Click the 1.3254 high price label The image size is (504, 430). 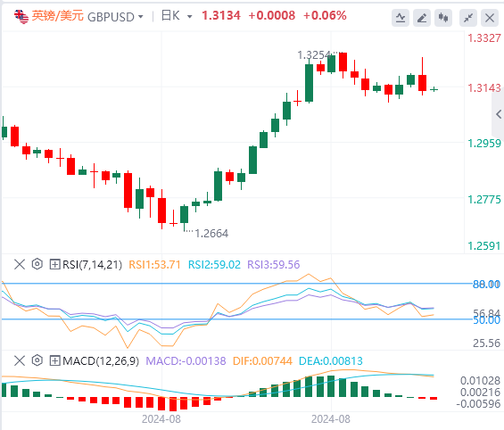[x=314, y=55]
